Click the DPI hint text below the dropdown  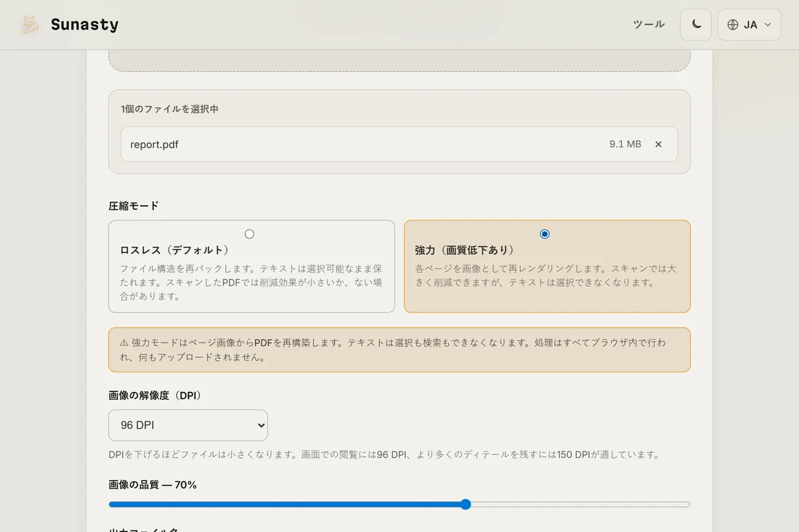click(x=386, y=454)
